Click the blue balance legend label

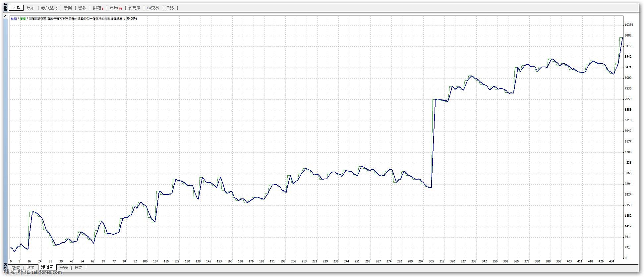point(14,19)
